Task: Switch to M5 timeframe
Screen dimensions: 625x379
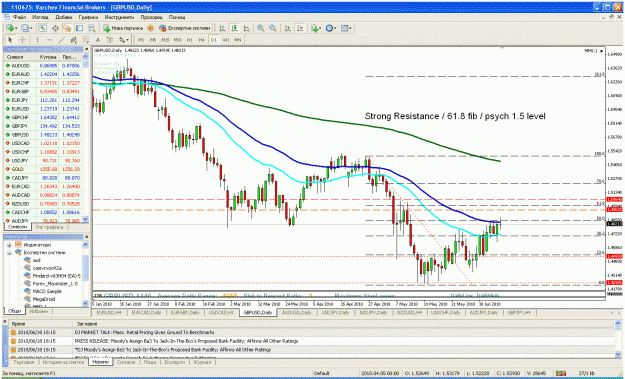Action: coord(153,40)
